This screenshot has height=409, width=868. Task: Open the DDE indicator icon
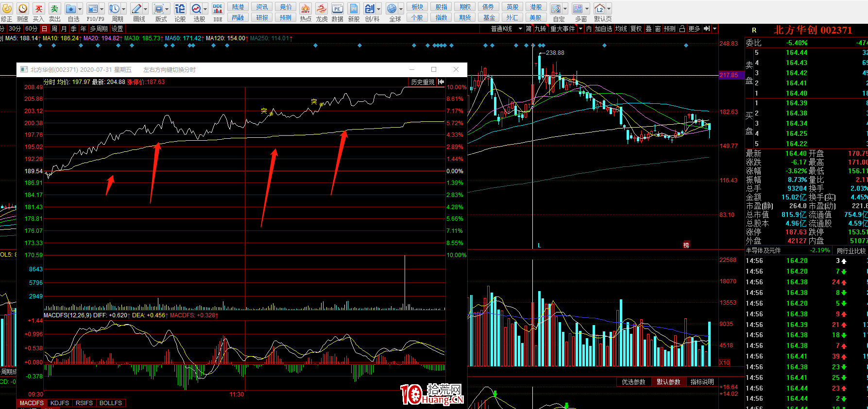[218, 9]
